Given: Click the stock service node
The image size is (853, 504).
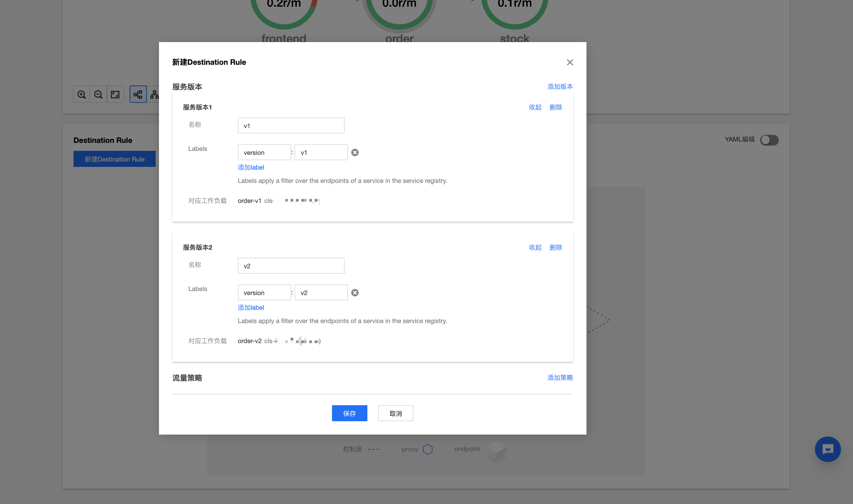Looking at the screenshot, I should tap(515, 20).
